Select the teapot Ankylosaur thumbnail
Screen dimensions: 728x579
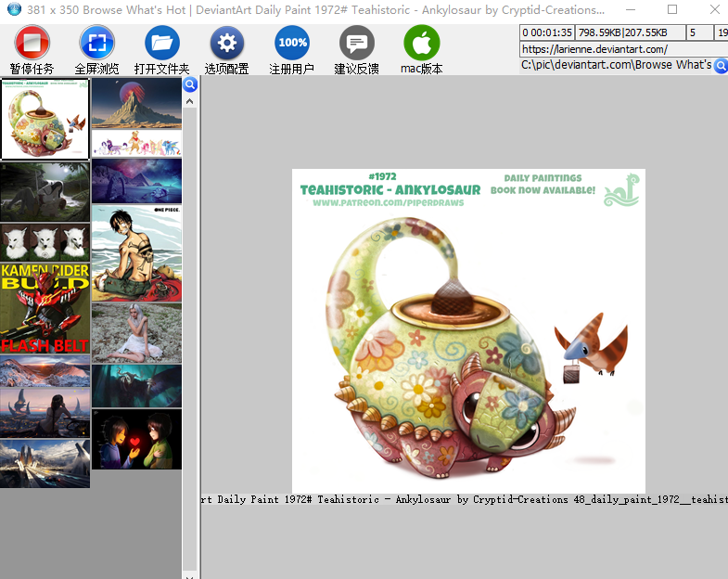[45, 120]
